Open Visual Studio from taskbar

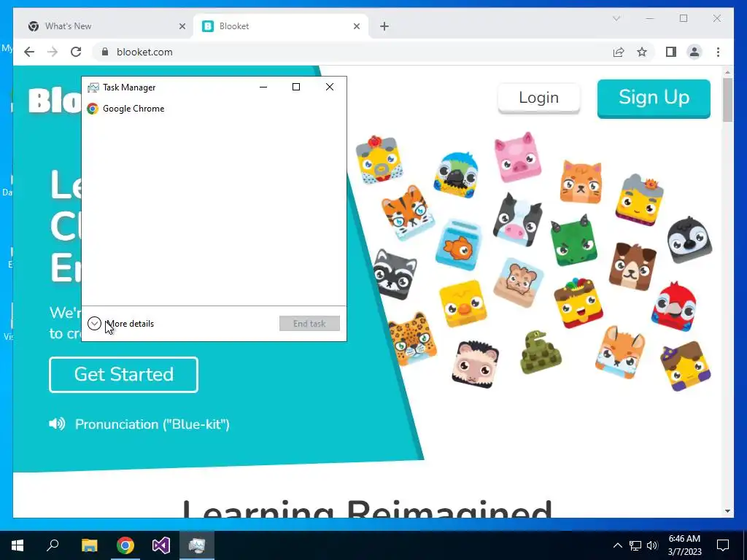(161, 545)
